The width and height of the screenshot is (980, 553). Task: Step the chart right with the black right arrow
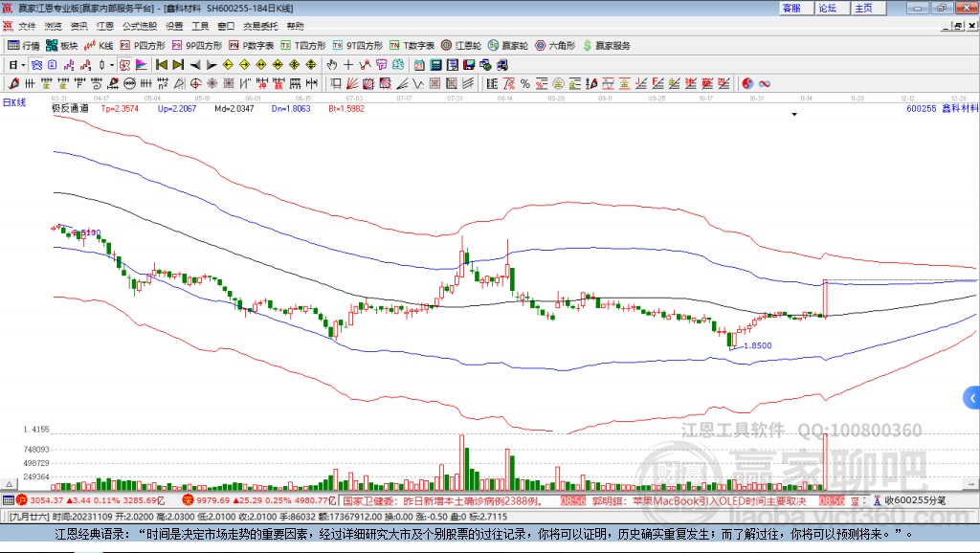click(x=212, y=65)
